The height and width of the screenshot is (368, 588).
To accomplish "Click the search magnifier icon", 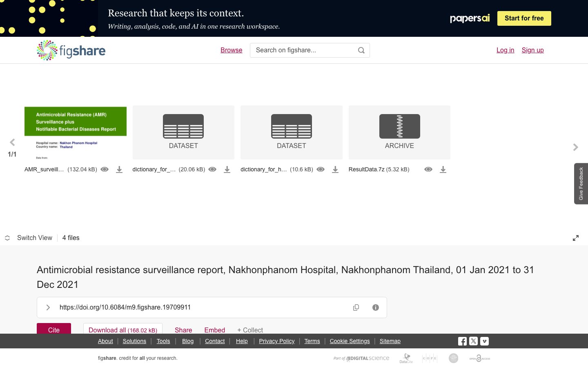I will pyautogui.click(x=361, y=50).
